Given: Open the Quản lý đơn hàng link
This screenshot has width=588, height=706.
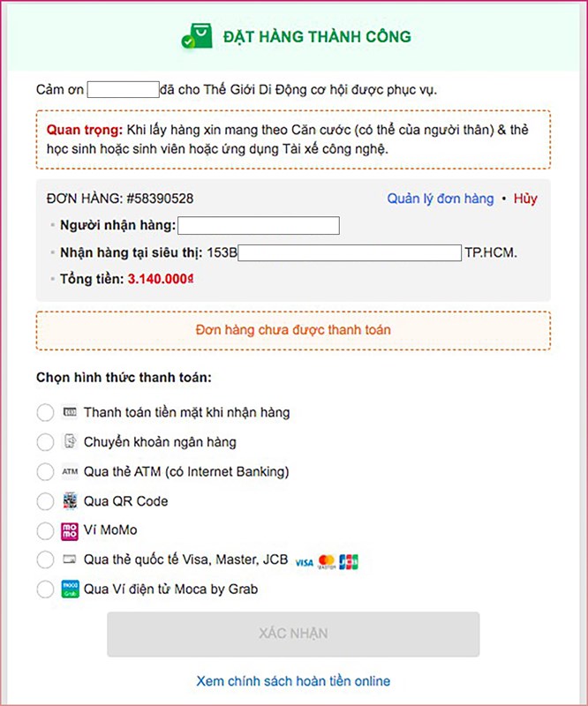Looking at the screenshot, I should (440, 199).
